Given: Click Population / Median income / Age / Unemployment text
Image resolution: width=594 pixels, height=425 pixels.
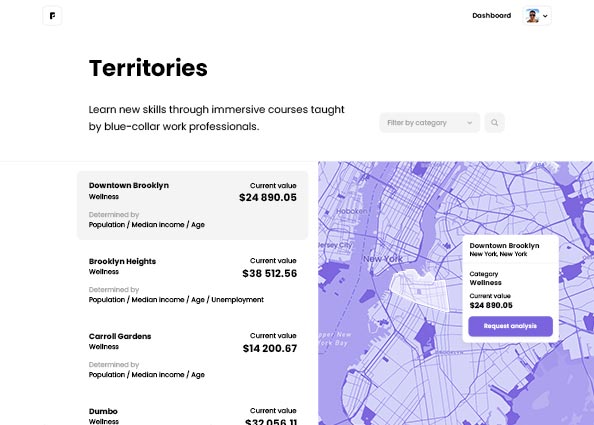Looking at the screenshot, I should [176, 300].
